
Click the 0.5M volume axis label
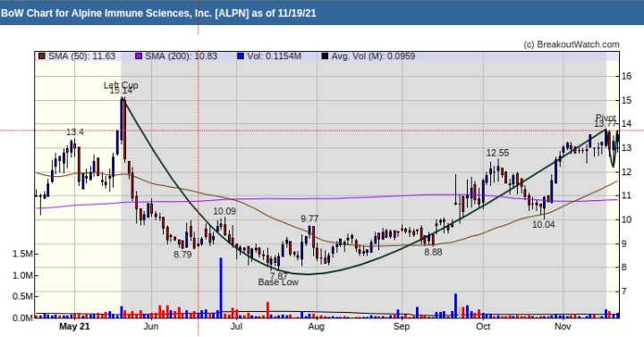point(22,297)
